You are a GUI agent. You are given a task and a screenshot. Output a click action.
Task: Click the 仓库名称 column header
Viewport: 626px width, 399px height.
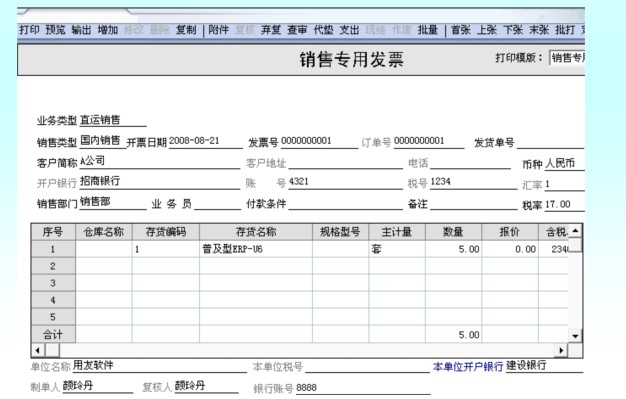click(104, 232)
